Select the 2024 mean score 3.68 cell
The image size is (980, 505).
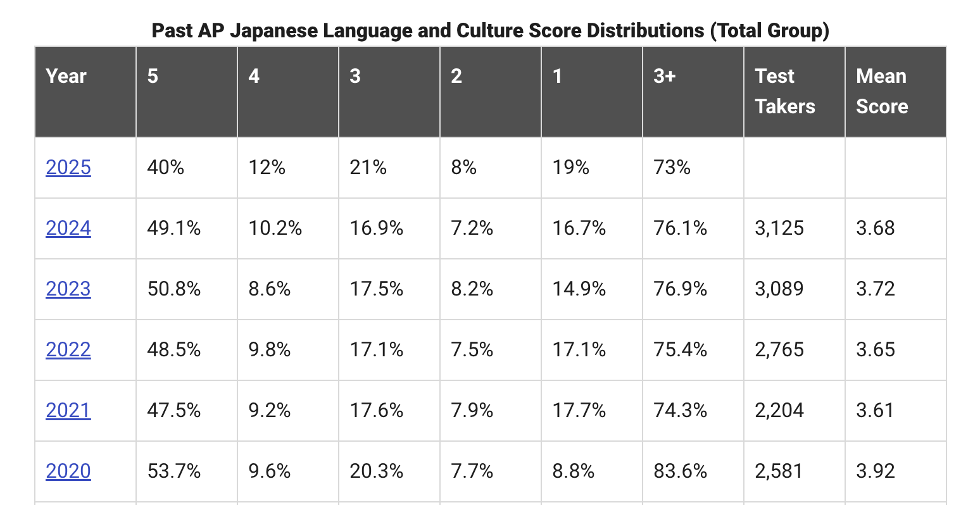(x=896, y=228)
